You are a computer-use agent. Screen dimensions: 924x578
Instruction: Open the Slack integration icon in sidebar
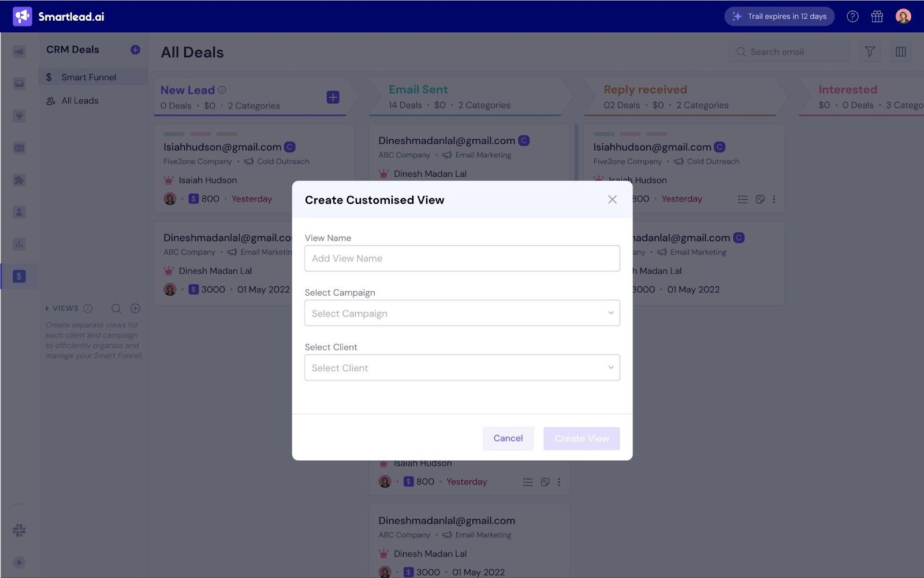pos(19,531)
